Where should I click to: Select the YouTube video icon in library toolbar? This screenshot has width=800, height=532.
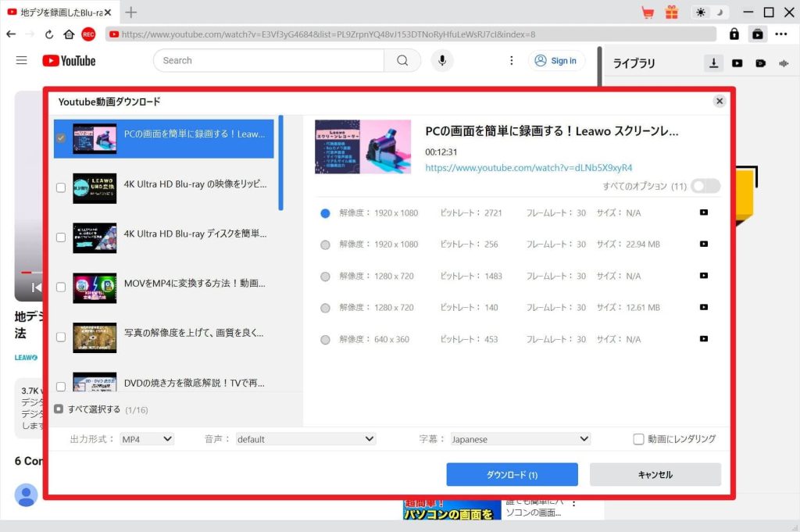coord(737,62)
